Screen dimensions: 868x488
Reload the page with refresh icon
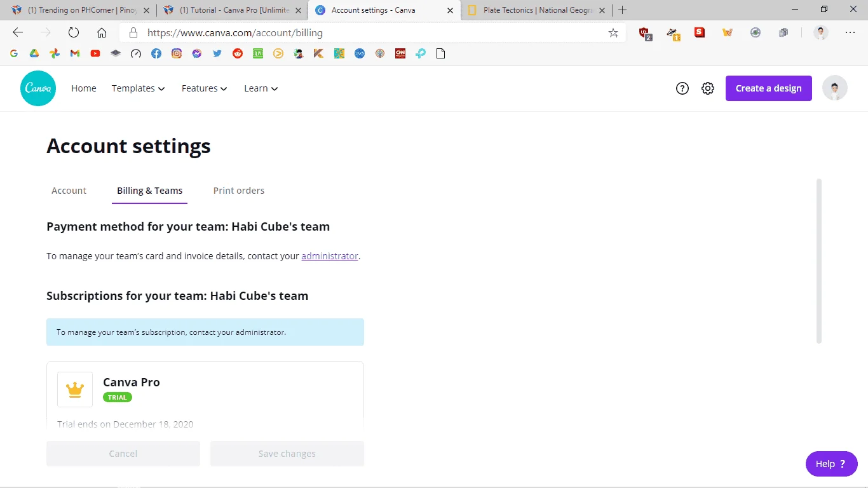coord(74,33)
